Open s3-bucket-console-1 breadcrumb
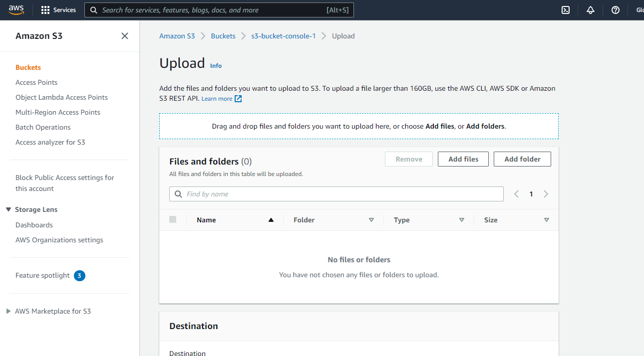The height and width of the screenshot is (356, 644). pos(284,36)
